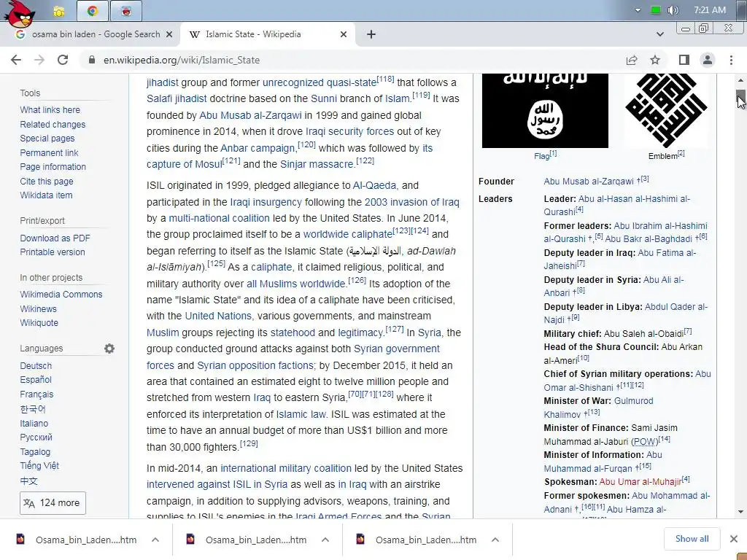This screenshot has height=560, width=747.
Task: Open Related changes link
Action: pos(53,124)
